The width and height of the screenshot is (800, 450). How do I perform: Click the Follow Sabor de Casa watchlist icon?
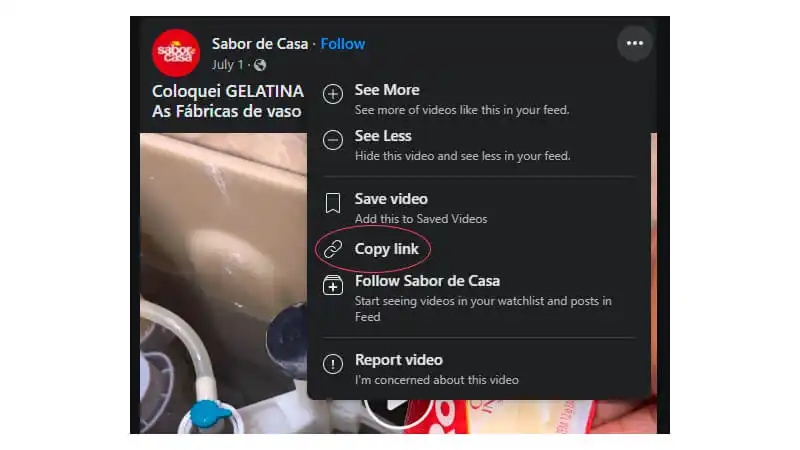click(x=334, y=287)
